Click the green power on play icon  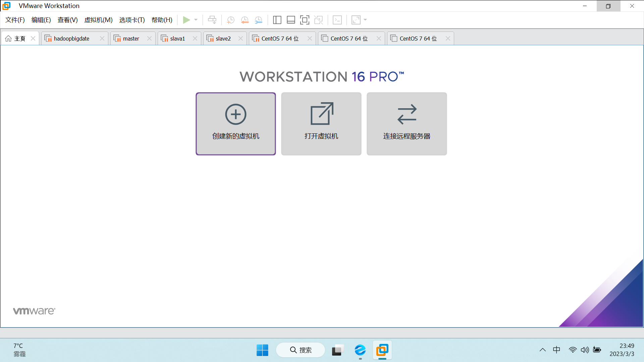(186, 20)
